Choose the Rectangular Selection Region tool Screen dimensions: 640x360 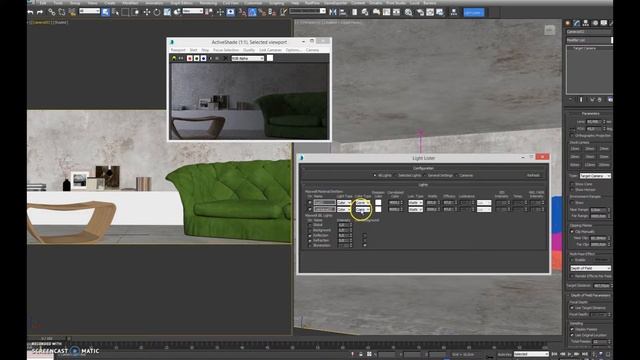pyautogui.click(x=125, y=12)
